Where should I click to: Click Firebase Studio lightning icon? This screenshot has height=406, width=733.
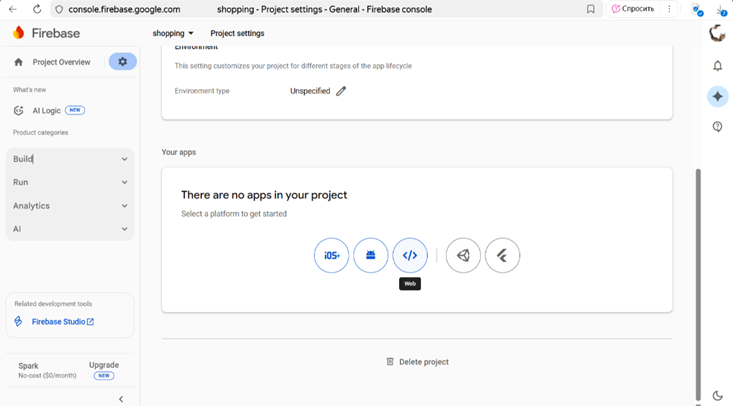[18, 321]
